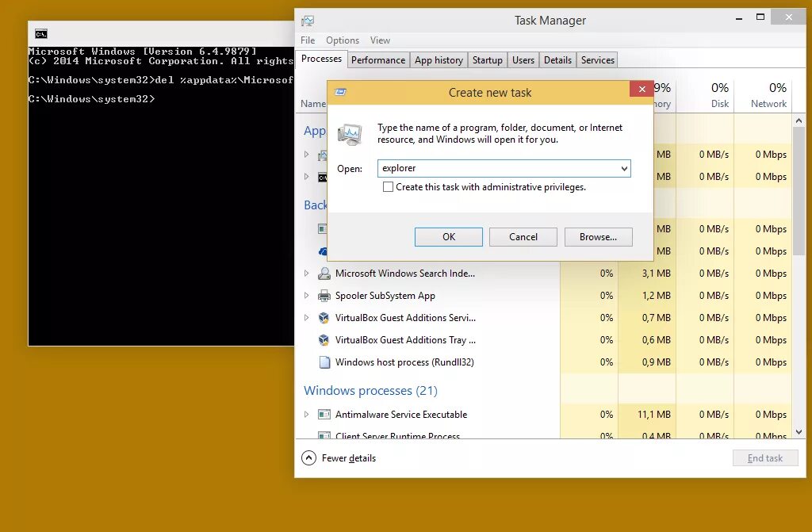Image resolution: width=812 pixels, height=532 pixels.
Task: Expand the first Apps group process row
Action: (307, 155)
